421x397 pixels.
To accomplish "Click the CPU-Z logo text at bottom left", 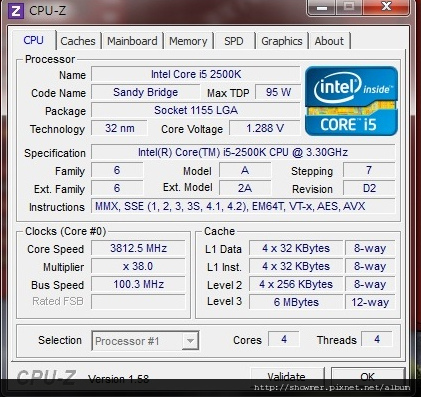I will [46, 378].
